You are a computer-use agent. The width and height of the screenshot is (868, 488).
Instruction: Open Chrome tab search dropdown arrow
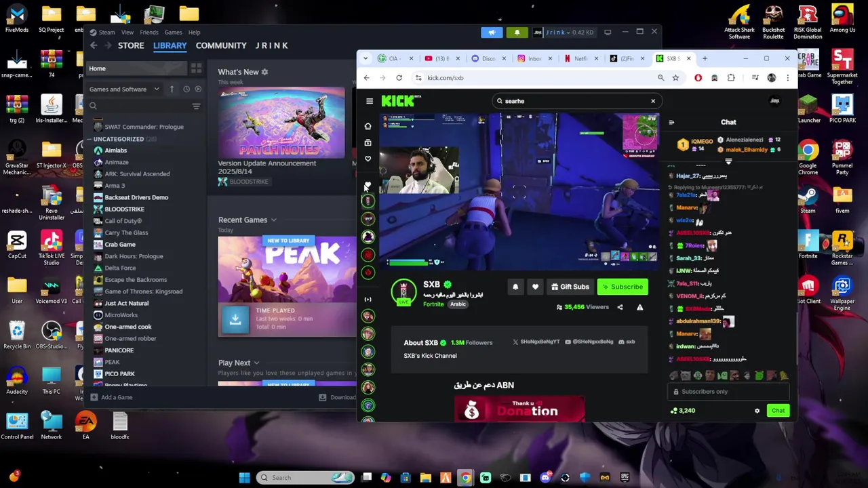[366, 59]
